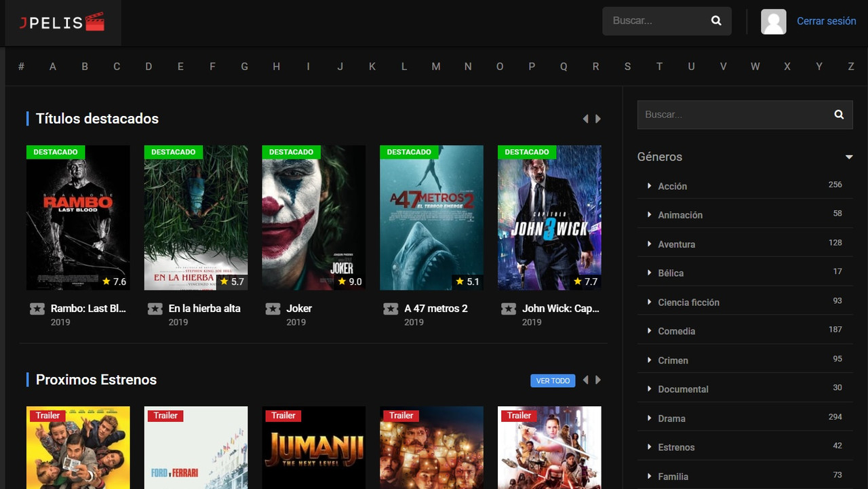Click the Acción count 256
The height and width of the screenshot is (489, 868).
835,184
